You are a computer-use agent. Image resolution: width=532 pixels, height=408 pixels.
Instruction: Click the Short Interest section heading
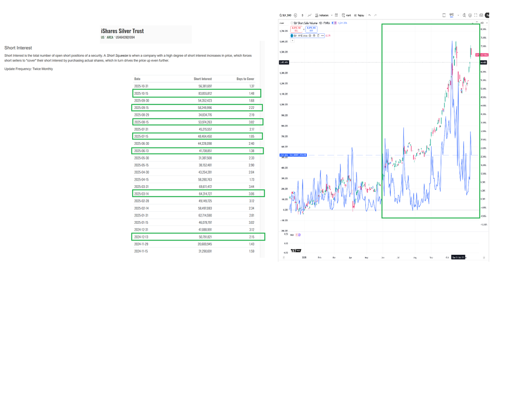pyautogui.click(x=18, y=47)
